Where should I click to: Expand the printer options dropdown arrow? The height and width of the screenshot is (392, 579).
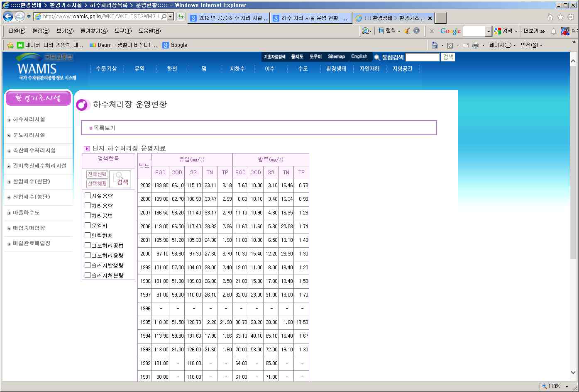(x=484, y=45)
